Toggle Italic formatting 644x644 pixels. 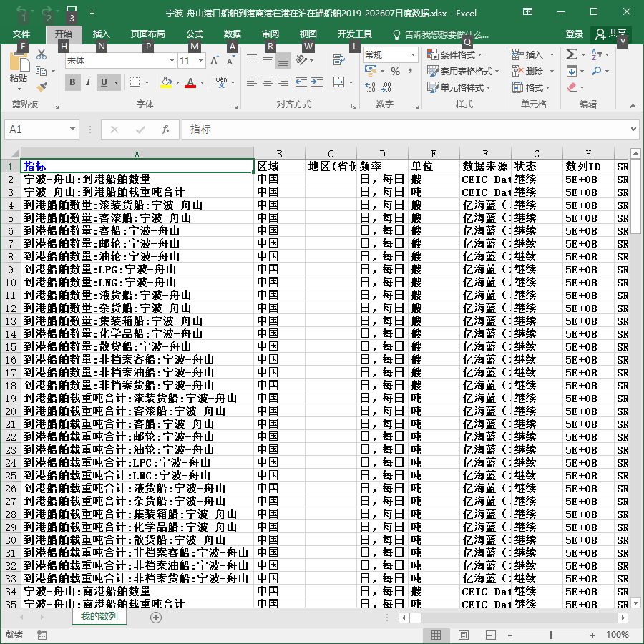[88, 82]
